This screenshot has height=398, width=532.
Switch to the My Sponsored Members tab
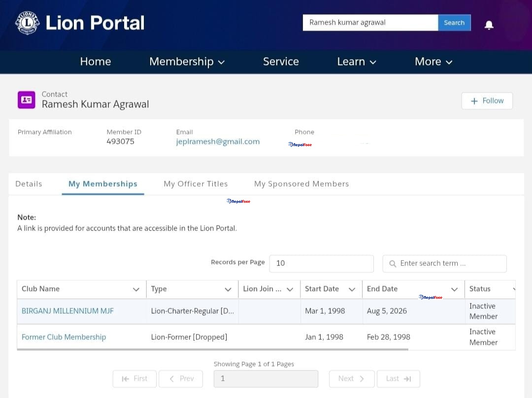pyautogui.click(x=301, y=184)
